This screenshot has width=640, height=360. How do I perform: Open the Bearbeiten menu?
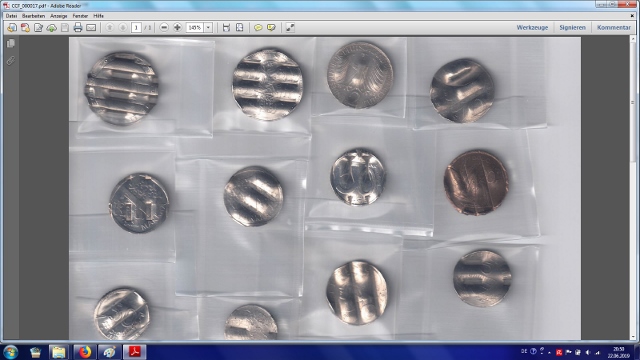click(x=33, y=16)
